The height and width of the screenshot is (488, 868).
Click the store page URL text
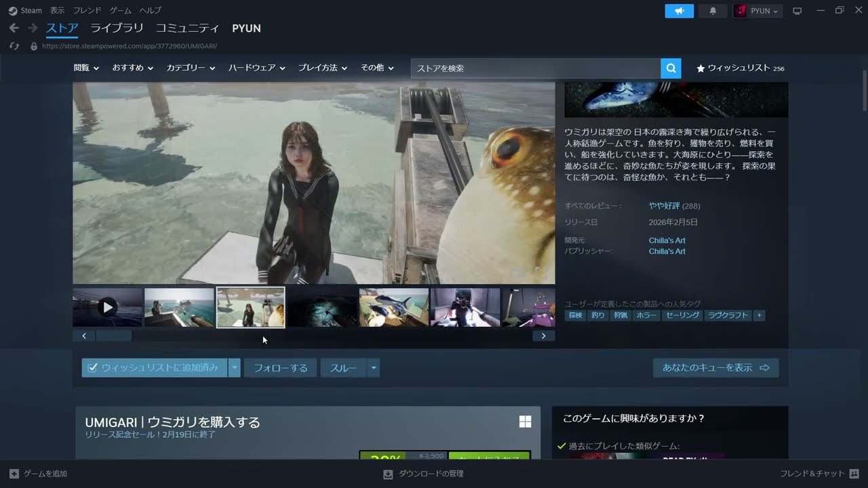tap(130, 46)
